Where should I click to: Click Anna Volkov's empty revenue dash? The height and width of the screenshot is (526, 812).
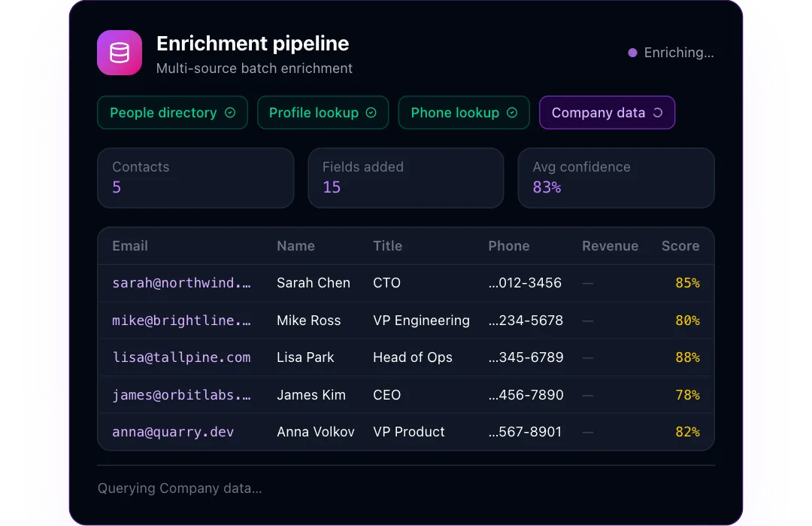[x=587, y=432]
